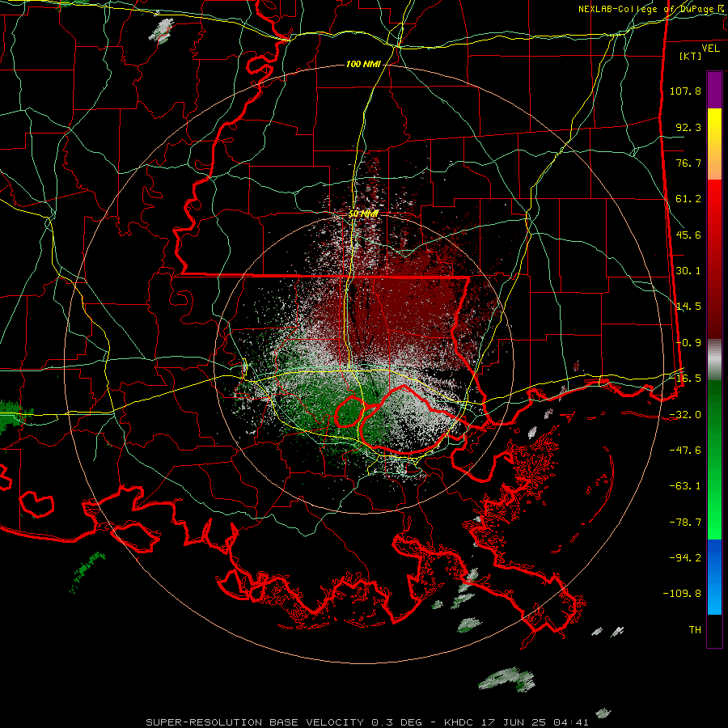Click the bright green segment of the color bar
728x728 pixels.
click(x=714, y=459)
